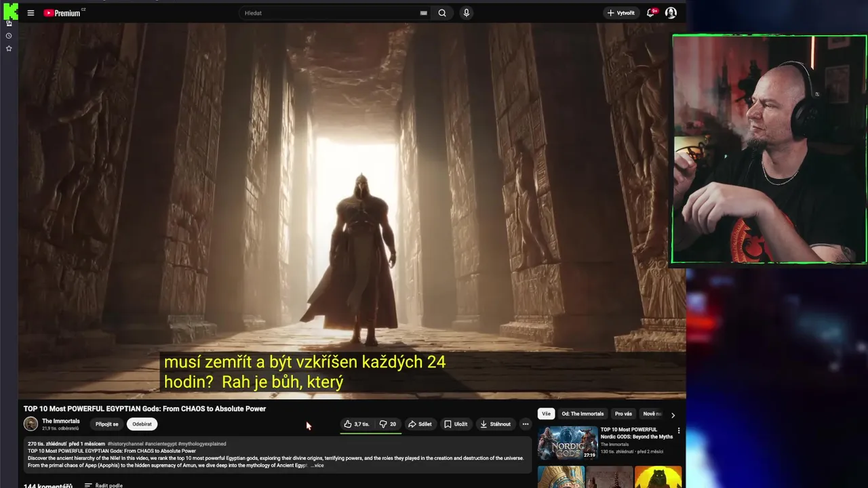Screen dimensions: 868x488
Task: Select the Pro vás chip
Action: (623, 414)
